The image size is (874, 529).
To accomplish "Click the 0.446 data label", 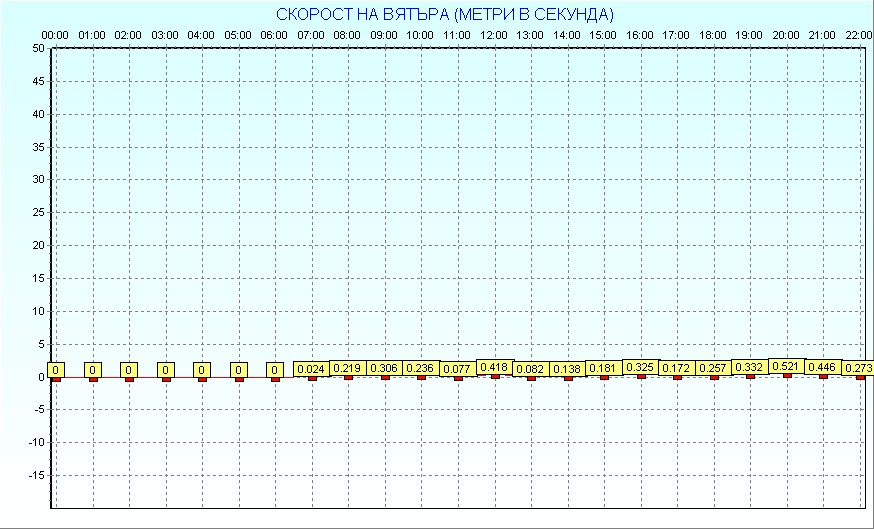I will pos(823,368).
